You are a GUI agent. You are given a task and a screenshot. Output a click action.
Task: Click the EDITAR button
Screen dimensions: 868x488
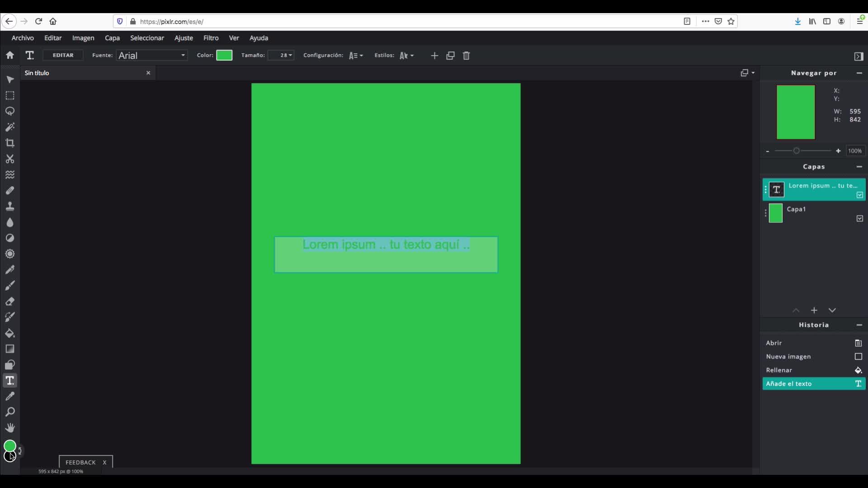tap(63, 55)
